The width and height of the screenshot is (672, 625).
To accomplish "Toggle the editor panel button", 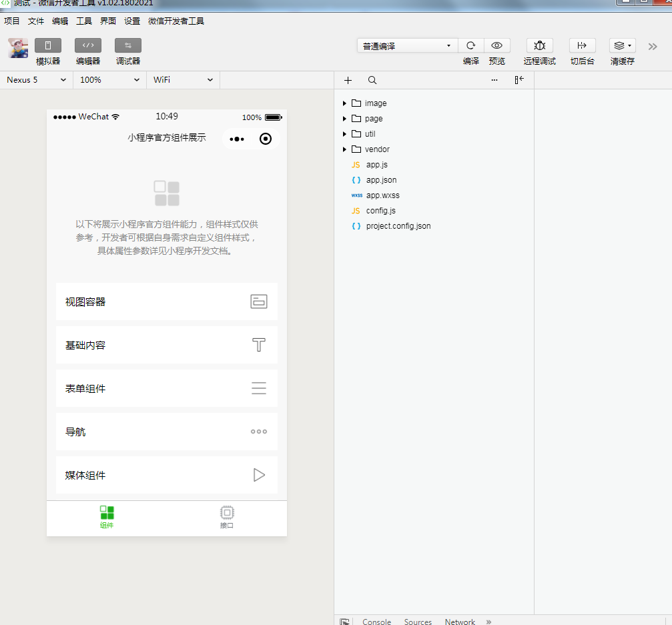I will coord(88,45).
